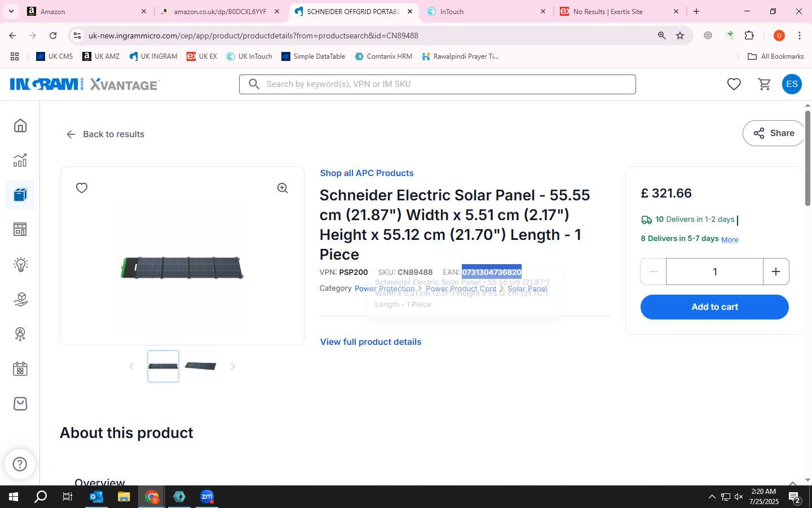Open the analytics chart sidebar icon
812x508 pixels.
(20, 160)
